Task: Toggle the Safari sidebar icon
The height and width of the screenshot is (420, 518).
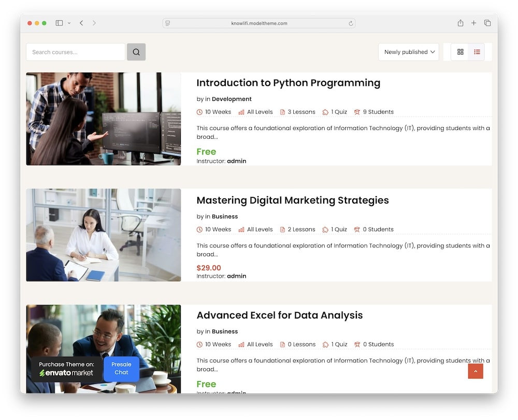Action: [x=59, y=23]
